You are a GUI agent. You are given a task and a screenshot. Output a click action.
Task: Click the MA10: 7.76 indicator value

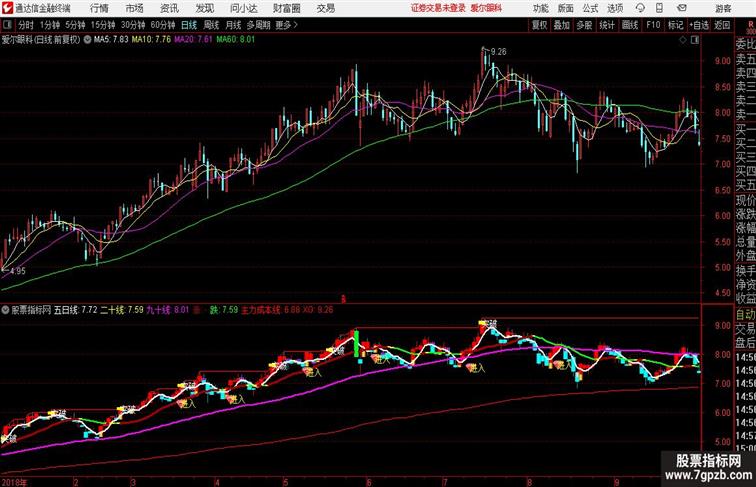point(151,40)
